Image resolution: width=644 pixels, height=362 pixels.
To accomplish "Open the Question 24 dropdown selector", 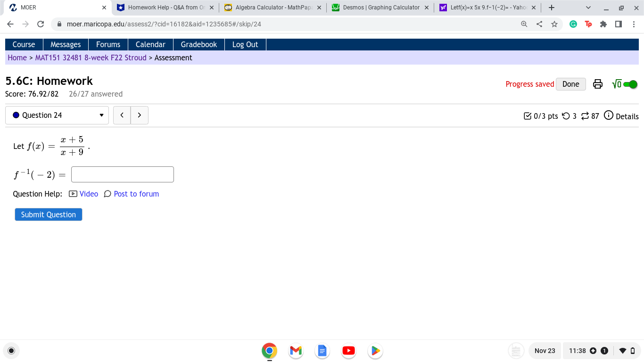I will pos(56,115).
